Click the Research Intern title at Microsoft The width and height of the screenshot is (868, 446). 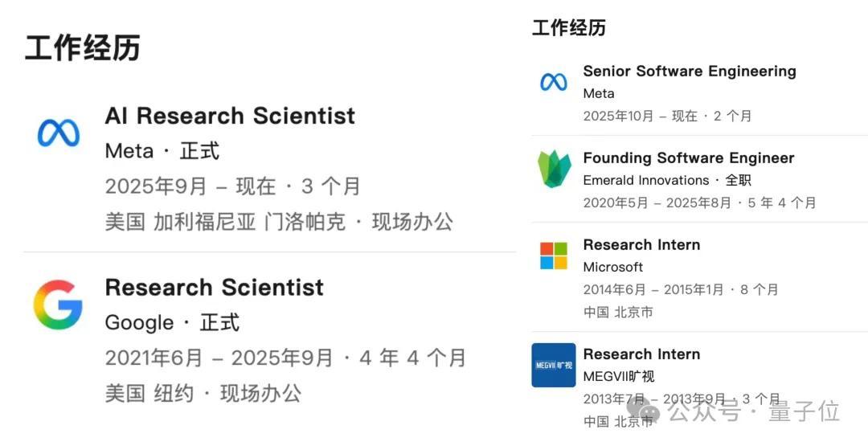click(641, 245)
